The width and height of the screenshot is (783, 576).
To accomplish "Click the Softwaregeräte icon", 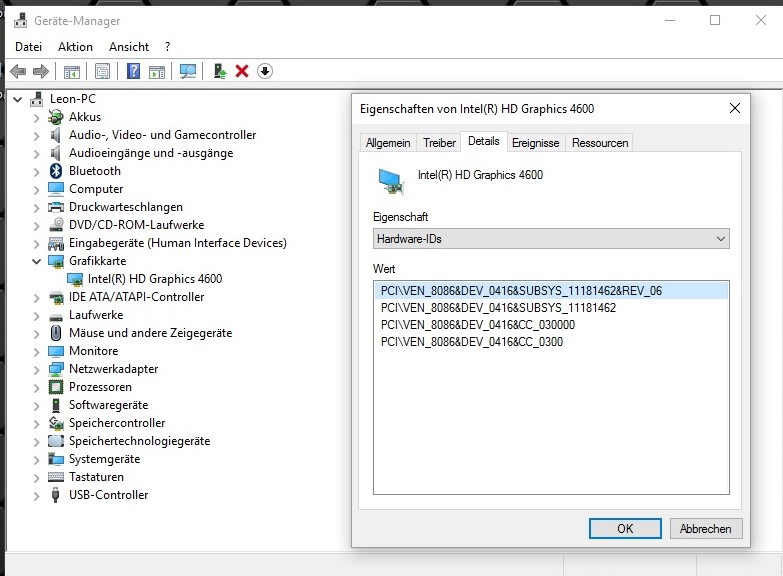I will [56, 405].
